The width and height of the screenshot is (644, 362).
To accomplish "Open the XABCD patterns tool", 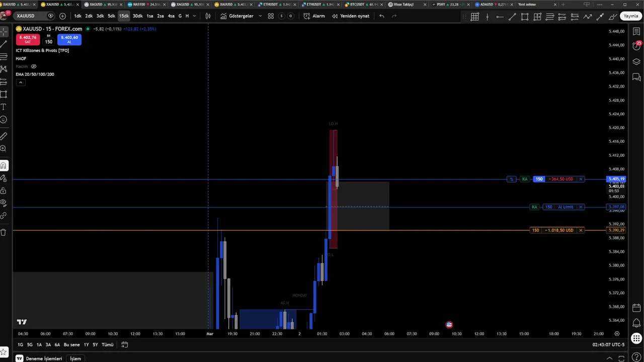I will pos(4,69).
